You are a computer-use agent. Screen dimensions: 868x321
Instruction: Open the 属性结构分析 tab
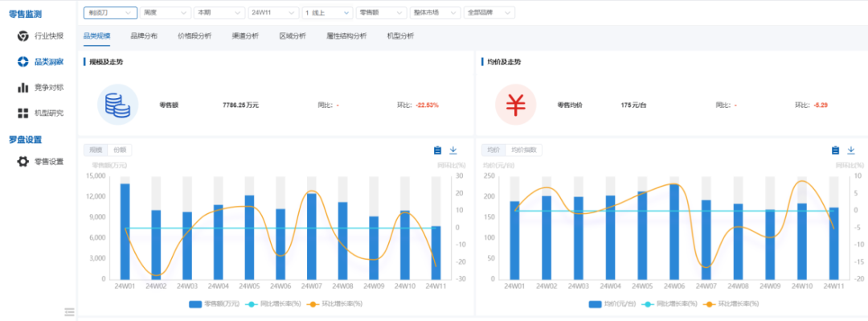[346, 36]
